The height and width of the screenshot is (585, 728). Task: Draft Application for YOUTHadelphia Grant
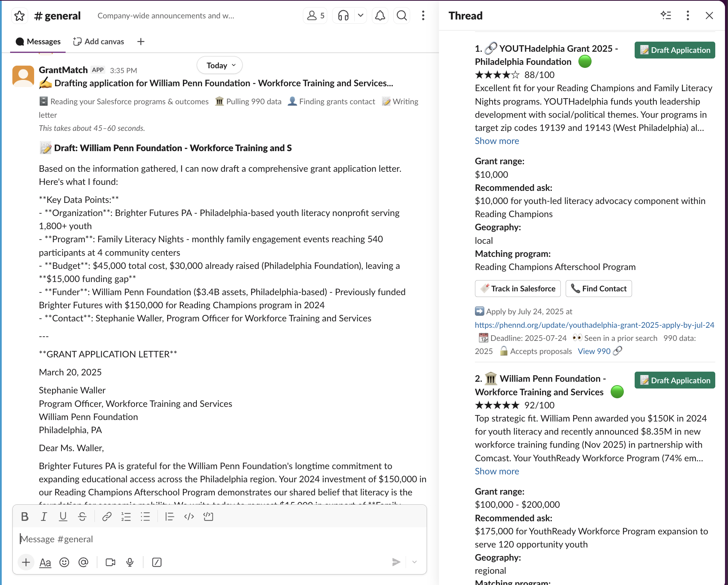(675, 50)
